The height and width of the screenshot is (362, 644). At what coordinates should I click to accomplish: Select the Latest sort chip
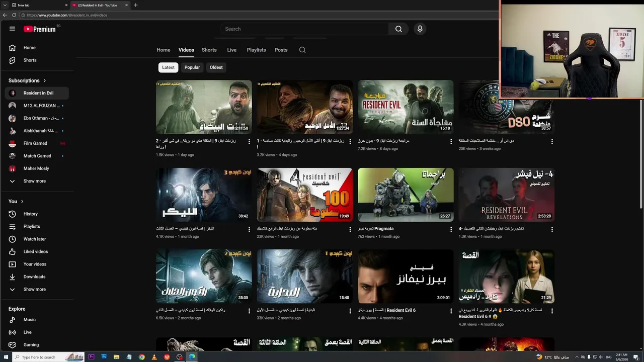coord(168,67)
